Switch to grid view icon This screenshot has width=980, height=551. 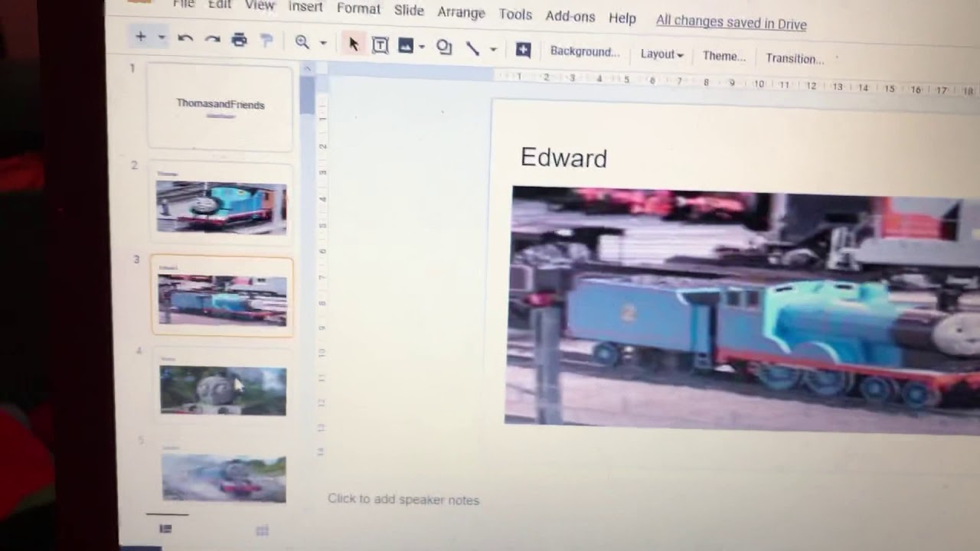click(x=262, y=530)
